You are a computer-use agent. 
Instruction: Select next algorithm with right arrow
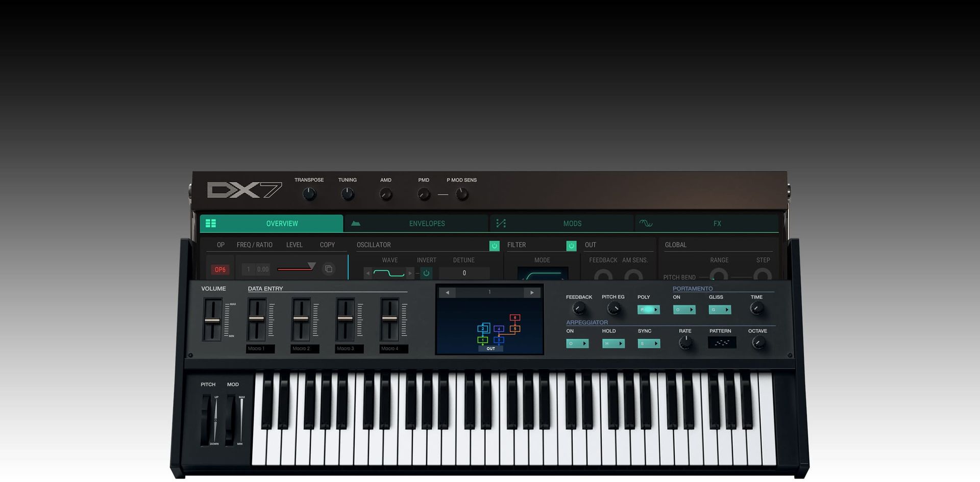532,293
